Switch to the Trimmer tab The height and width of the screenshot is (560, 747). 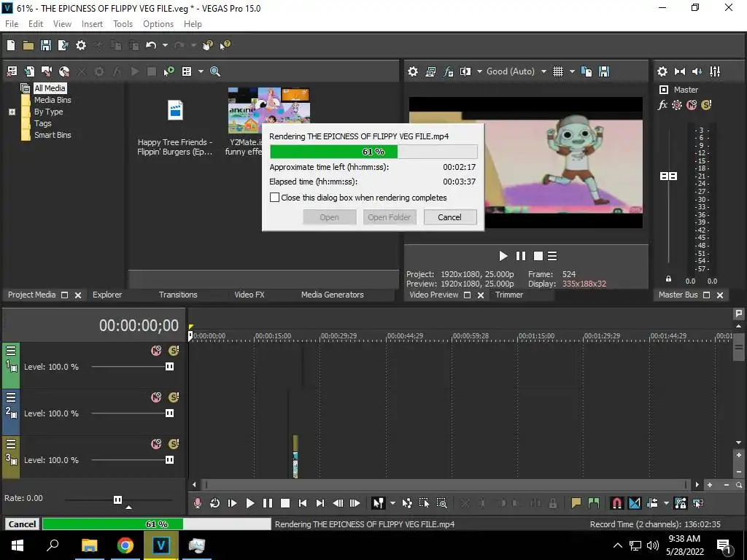click(x=508, y=295)
